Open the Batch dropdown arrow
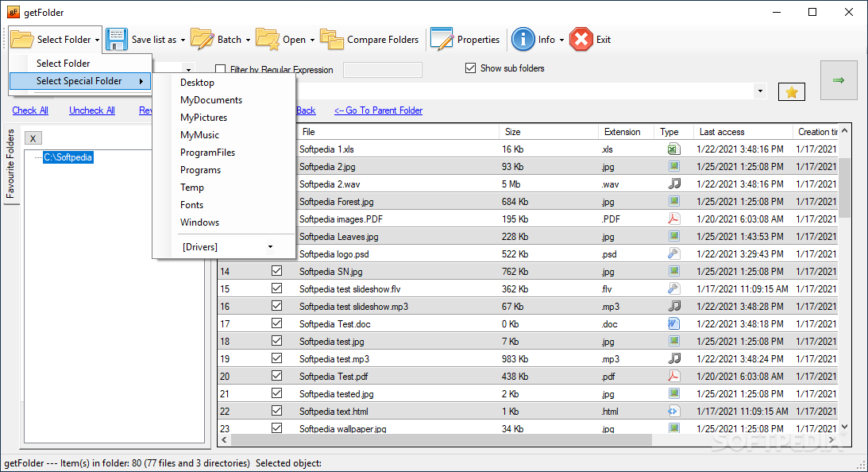Screen dimensions: 868x472 click(x=248, y=40)
